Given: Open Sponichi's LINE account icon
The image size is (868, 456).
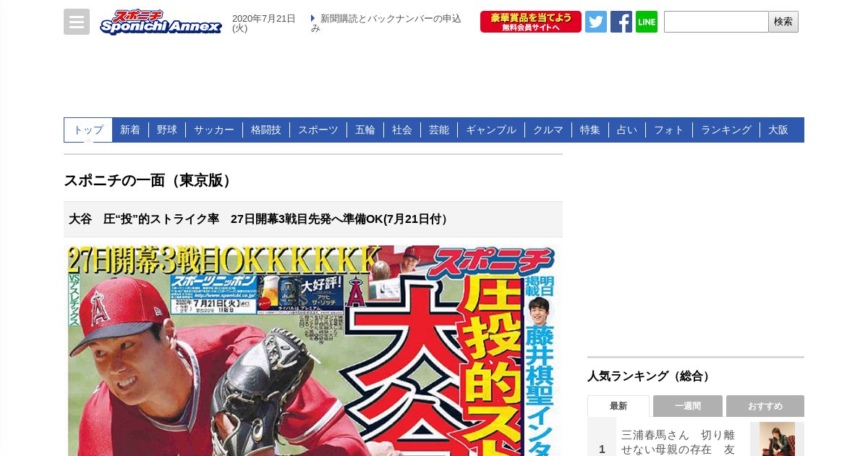Looking at the screenshot, I should (647, 22).
